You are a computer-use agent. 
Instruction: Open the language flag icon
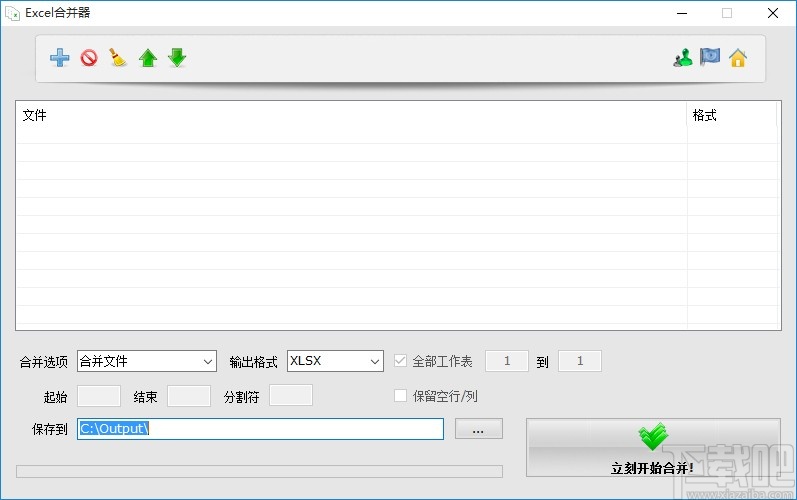[710, 57]
